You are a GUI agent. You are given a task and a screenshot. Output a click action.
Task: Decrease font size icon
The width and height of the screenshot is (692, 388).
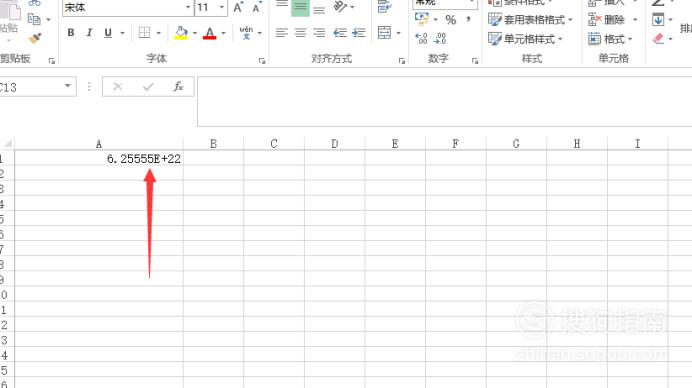pos(257,7)
